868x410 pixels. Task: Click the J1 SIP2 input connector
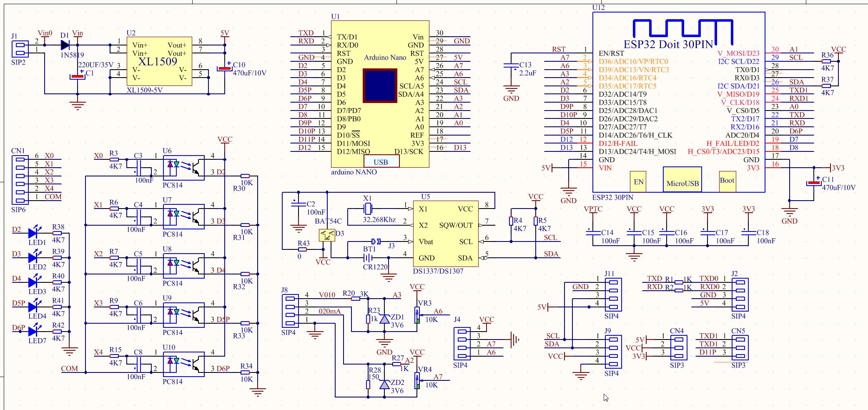coord(20,49)
